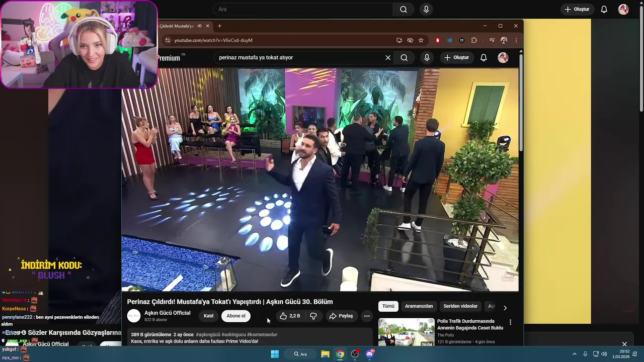Open the account avatar in the front YouTube window

503,58
